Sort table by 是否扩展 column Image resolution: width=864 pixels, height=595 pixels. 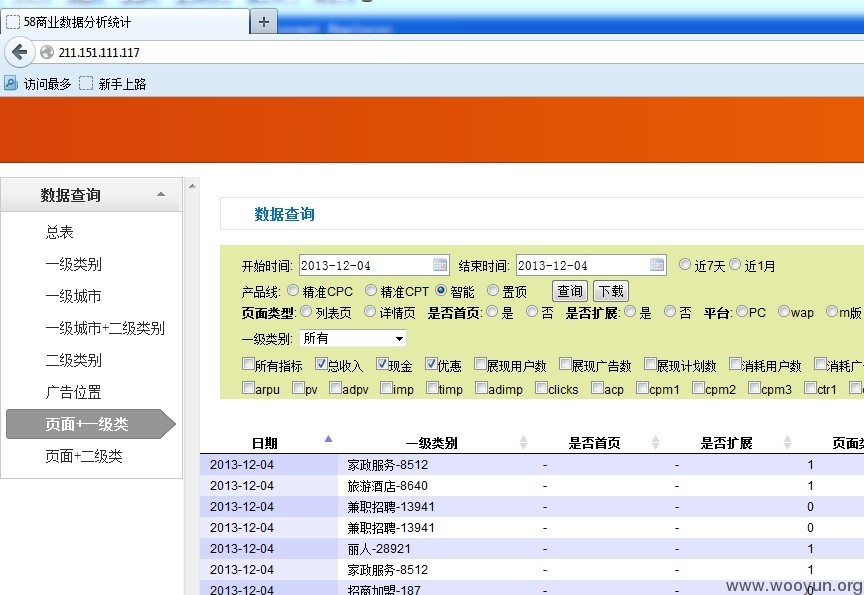pyautogui.click(x=787, y=442)
